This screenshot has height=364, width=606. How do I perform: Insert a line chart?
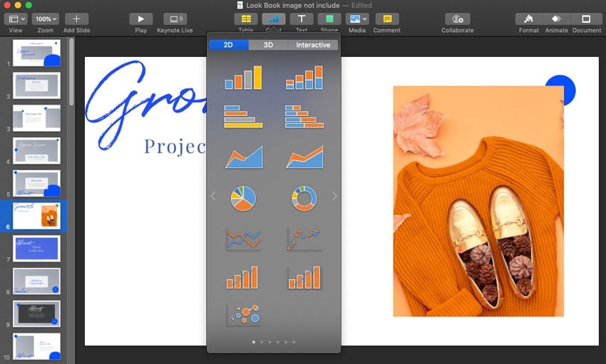click(x=244, y=240)
